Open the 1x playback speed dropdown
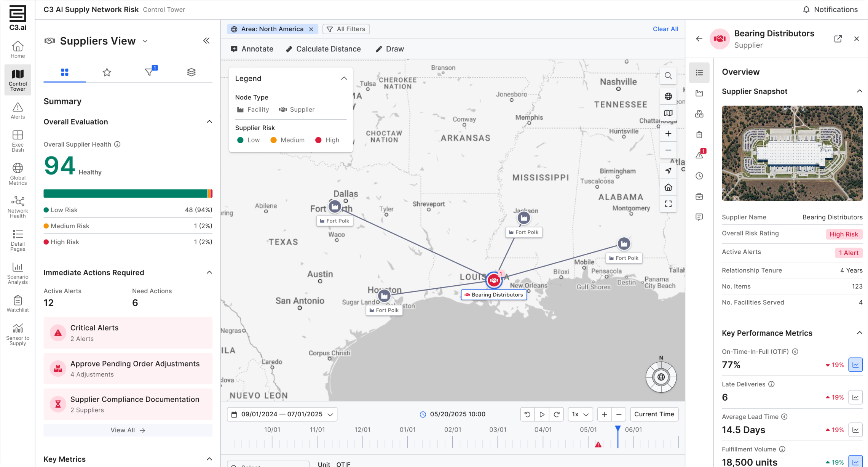This screenshot has width=868, height=467. click(580, 414)
